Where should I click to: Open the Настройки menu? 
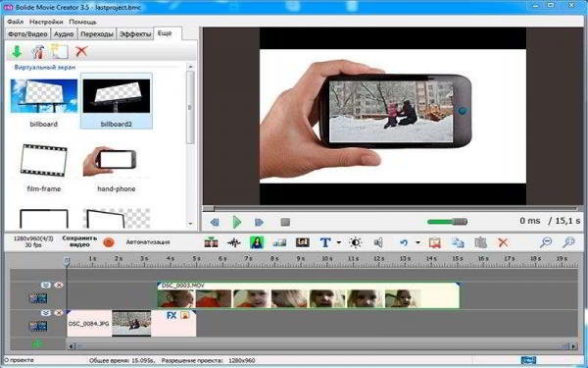pyautogui.click(x=46, y=22)
